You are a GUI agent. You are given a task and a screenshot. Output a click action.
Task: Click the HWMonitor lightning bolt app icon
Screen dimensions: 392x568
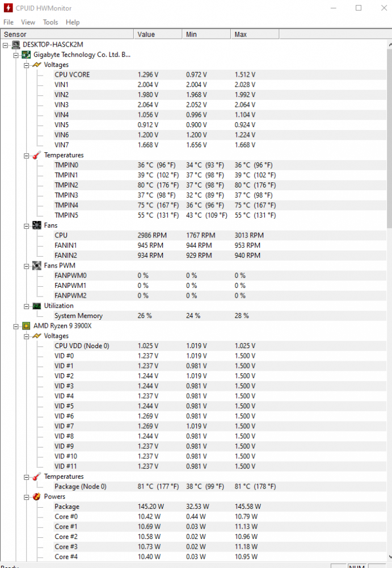9,8
